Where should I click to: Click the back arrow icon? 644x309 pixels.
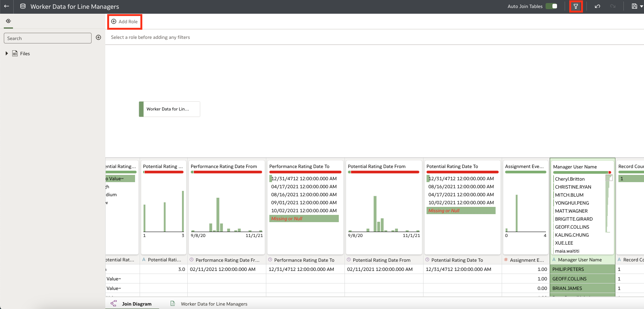[6, 6]
